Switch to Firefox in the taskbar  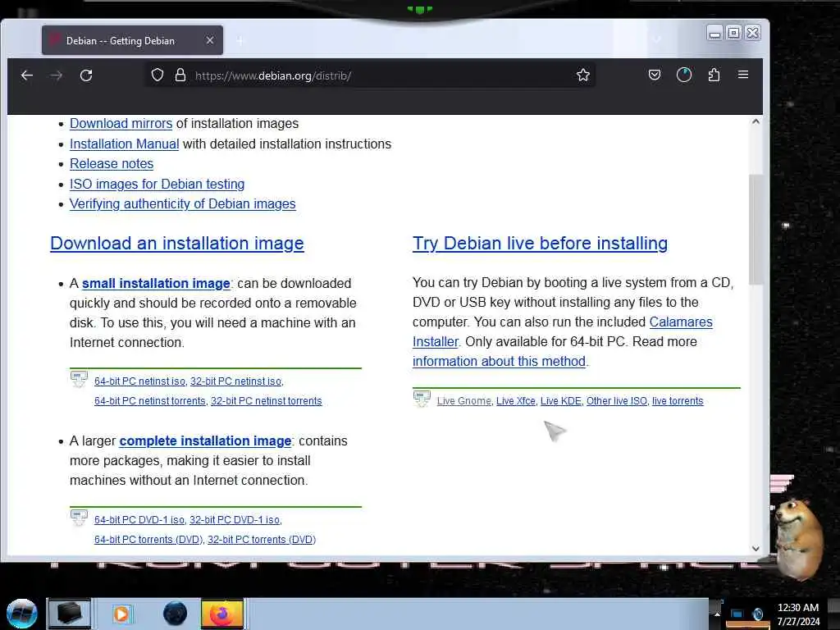coord(222,614)
